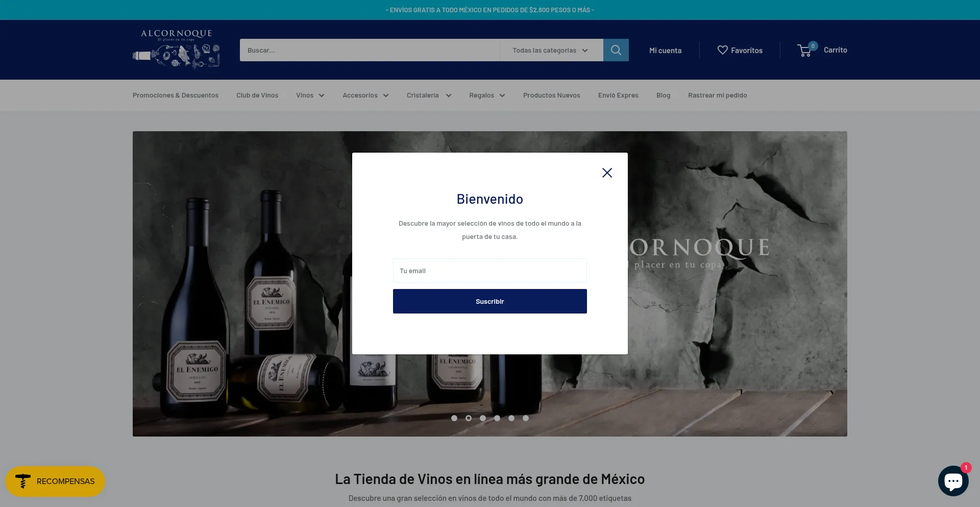The width and height of the screenshot is (980, 507).
Task: Close the Bienvenido popup with the X
Action: 607,173
